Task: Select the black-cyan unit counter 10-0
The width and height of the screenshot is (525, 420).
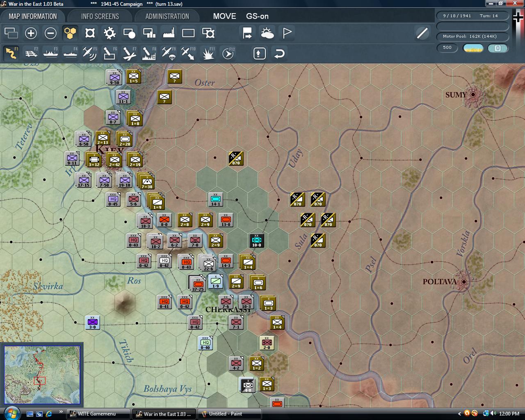Action: [x=256, y=240]
